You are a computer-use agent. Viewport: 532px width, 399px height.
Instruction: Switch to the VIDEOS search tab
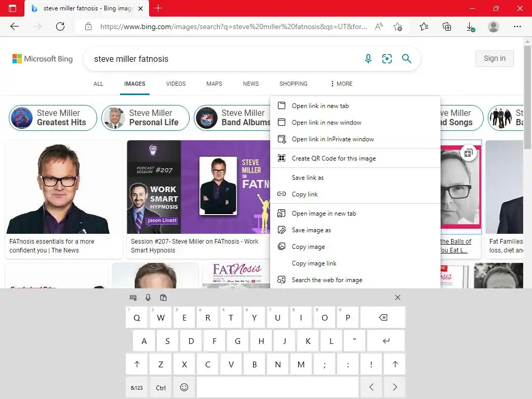176,84
